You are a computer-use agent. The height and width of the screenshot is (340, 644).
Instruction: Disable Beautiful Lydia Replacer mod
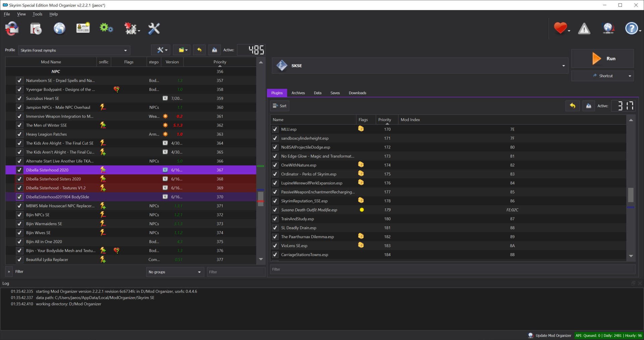pos(19,259)
